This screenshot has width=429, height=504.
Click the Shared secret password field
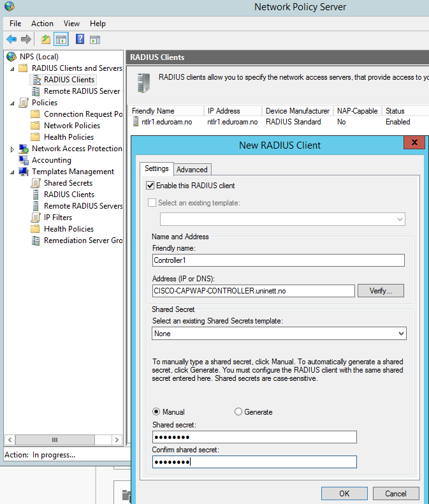(x=254, y=437)
